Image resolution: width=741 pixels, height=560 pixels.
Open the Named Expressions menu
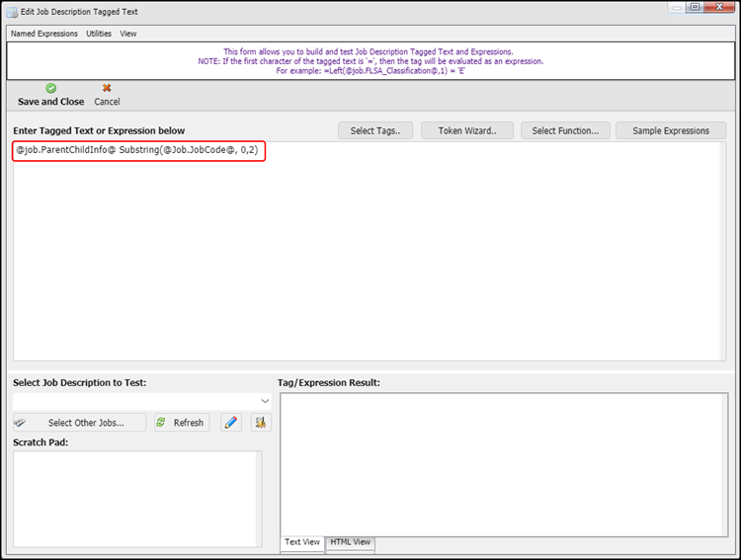click(x=43, y=34)
